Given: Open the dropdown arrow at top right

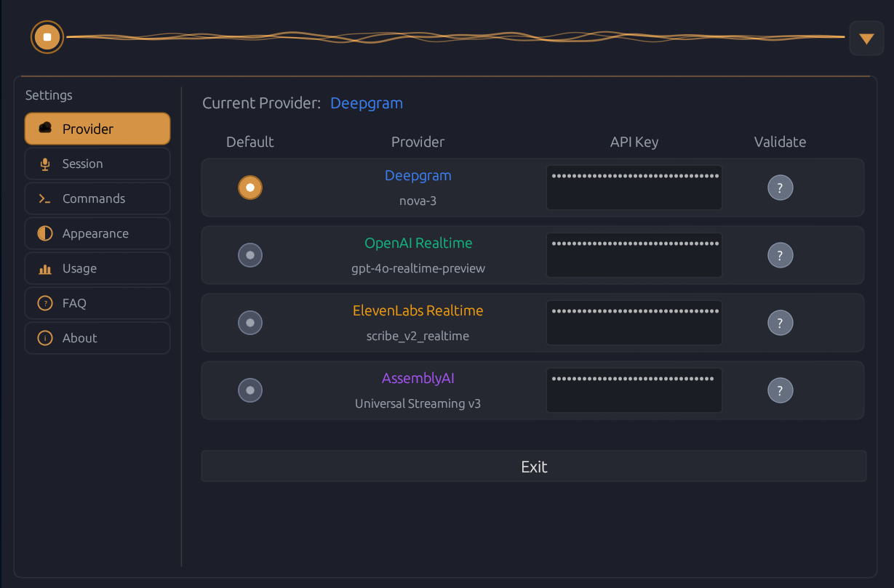Looking at the screenshot, I should [x=866, y=38].
